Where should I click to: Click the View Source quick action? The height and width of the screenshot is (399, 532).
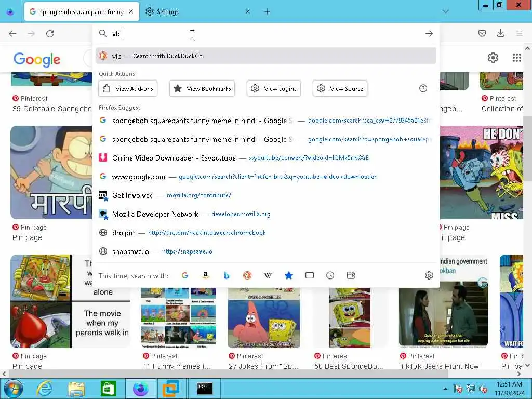coord(340,88)
